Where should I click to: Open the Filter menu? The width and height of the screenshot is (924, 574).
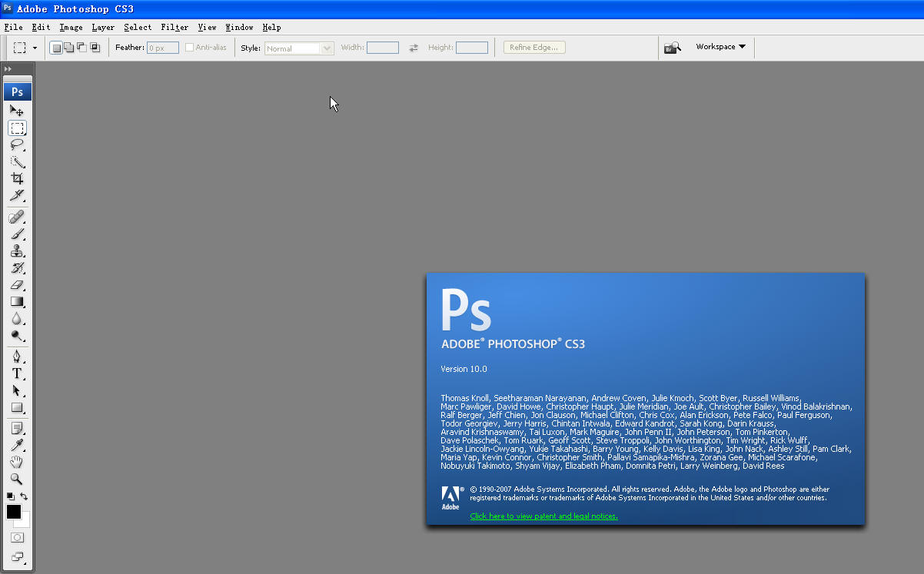[x=174, y=28]
